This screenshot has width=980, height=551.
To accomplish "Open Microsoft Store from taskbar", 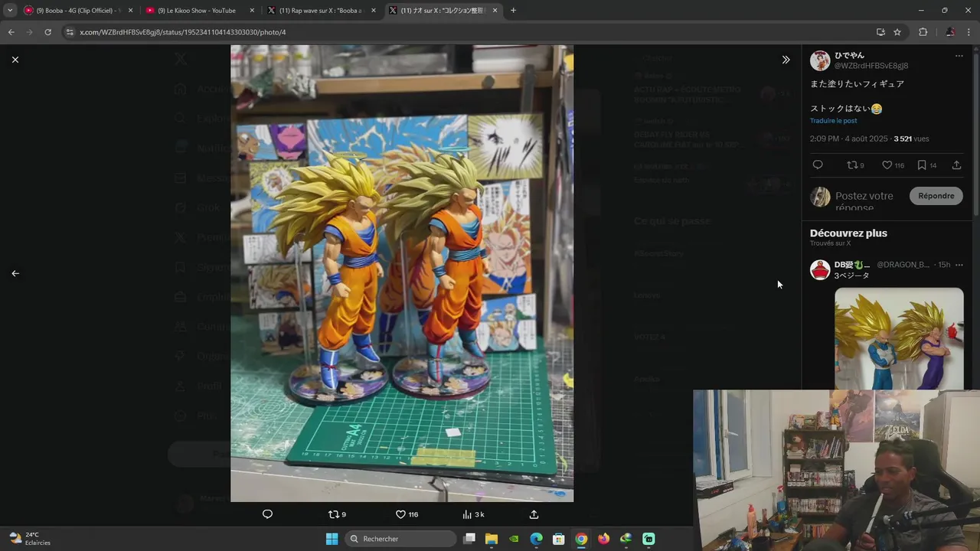I will (x=559, y=539).
